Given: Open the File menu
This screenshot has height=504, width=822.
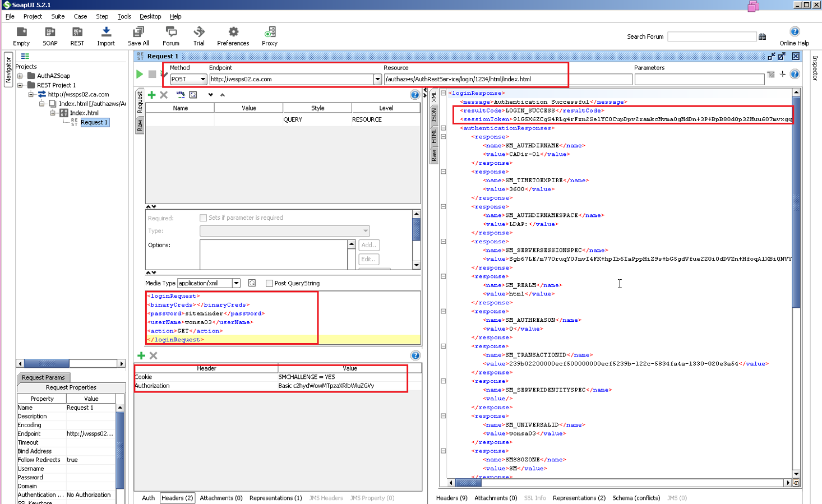Looking at the screenshot, I should (10, 16).
